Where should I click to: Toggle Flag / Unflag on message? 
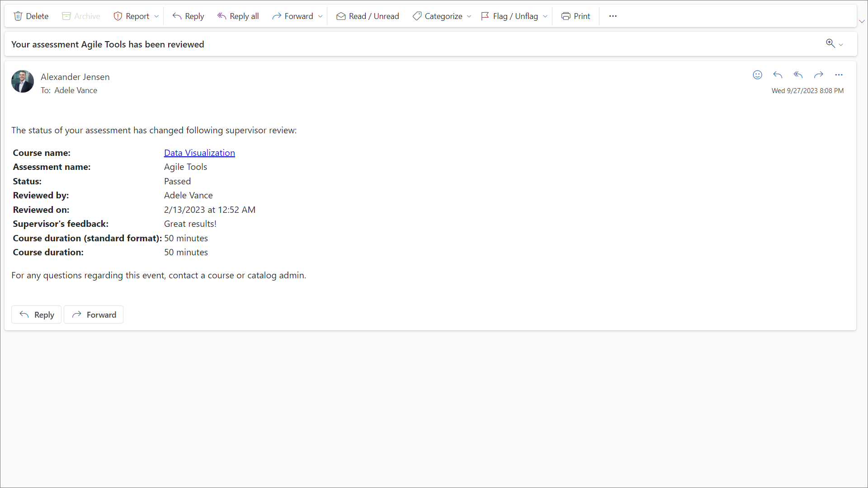coord(509,16)
